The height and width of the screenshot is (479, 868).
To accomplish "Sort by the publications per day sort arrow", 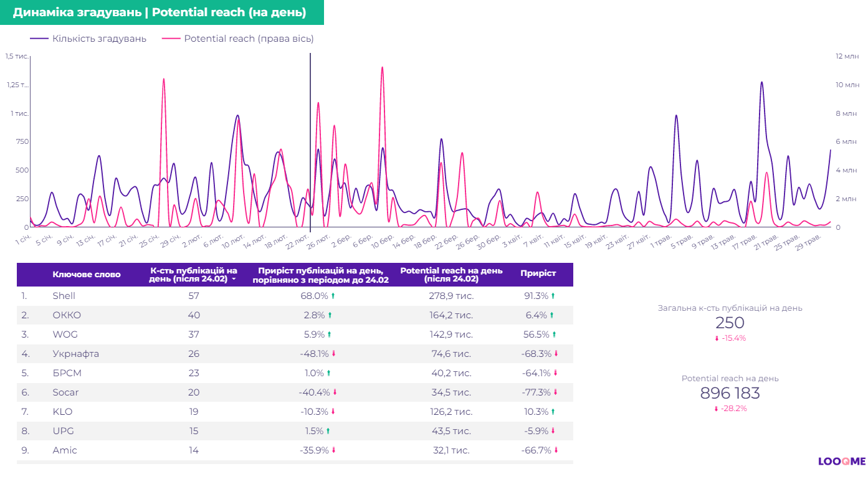I will pos(234,280).
